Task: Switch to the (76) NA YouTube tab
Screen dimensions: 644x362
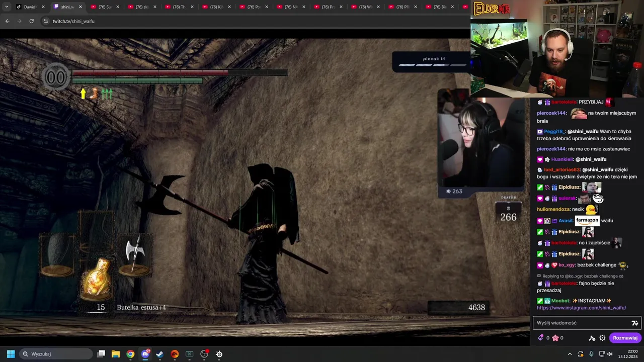Action: [291, 7]
